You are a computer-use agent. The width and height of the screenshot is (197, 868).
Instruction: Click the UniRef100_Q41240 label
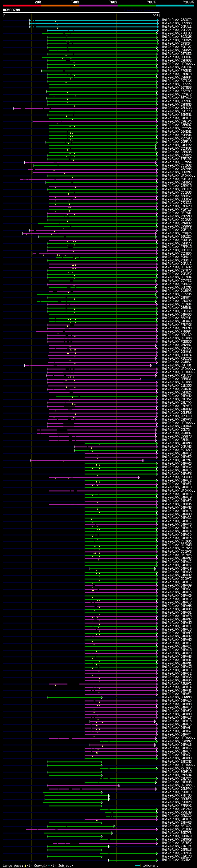coord(177,809)
